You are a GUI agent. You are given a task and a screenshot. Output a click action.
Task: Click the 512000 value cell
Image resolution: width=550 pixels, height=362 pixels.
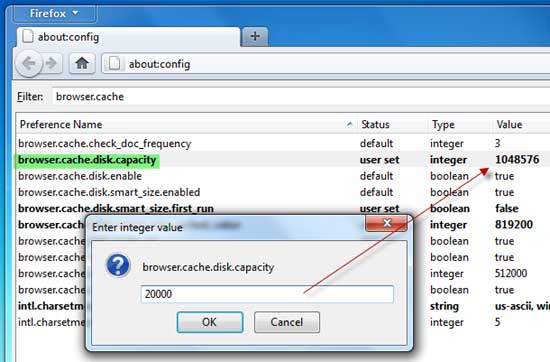511,273
